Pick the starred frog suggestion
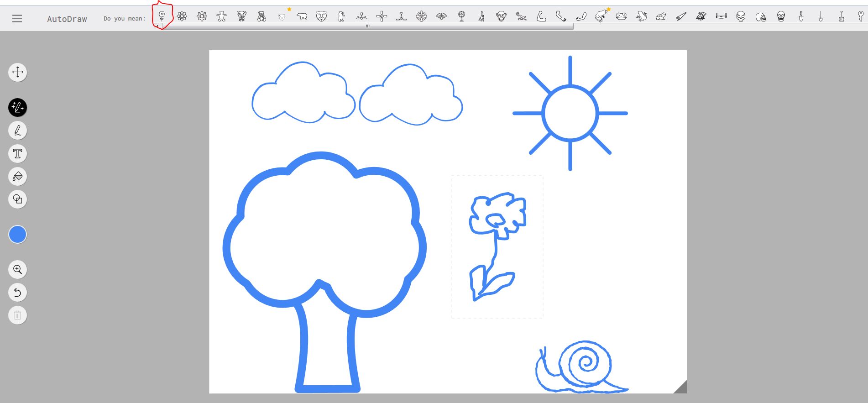The height and width of the screenshot is (403, 868). tap(601, 16)
